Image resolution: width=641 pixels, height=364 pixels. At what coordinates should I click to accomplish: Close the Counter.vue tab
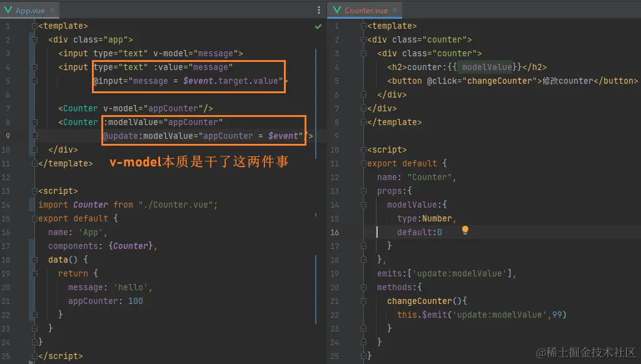coord(395,10)
